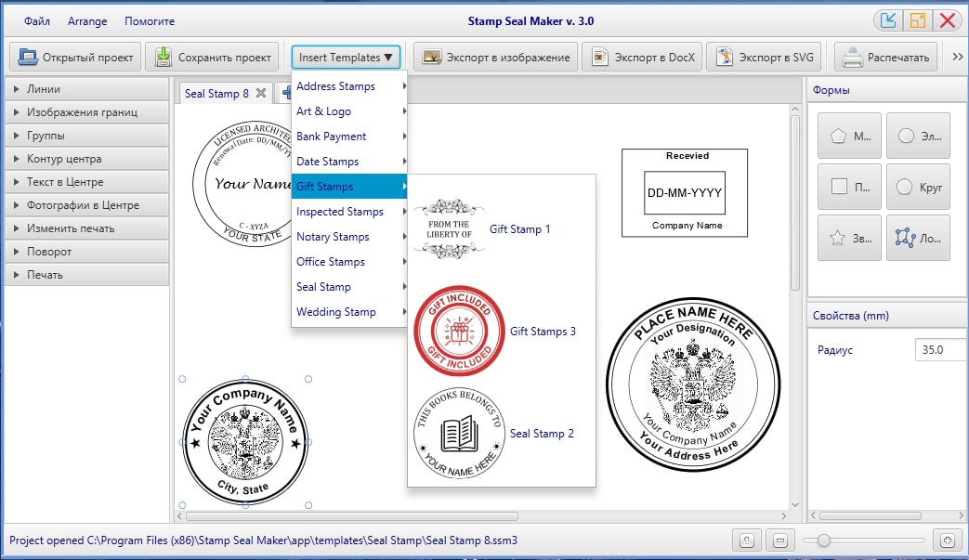Image resolution: width=969 pixels, height=560 pixels.
Task: Expand the Изменить печать panel
Action: pos(86,228)
